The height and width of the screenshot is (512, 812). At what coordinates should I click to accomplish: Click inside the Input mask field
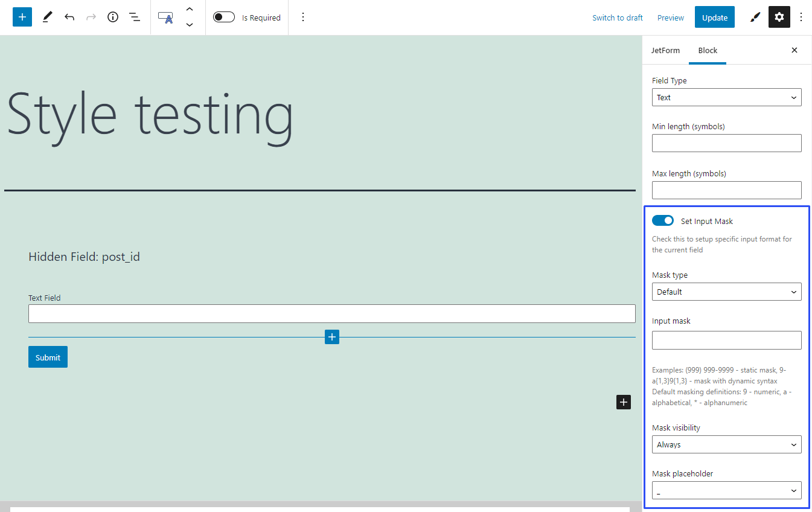pyautogui.click(x=726, y=340)
